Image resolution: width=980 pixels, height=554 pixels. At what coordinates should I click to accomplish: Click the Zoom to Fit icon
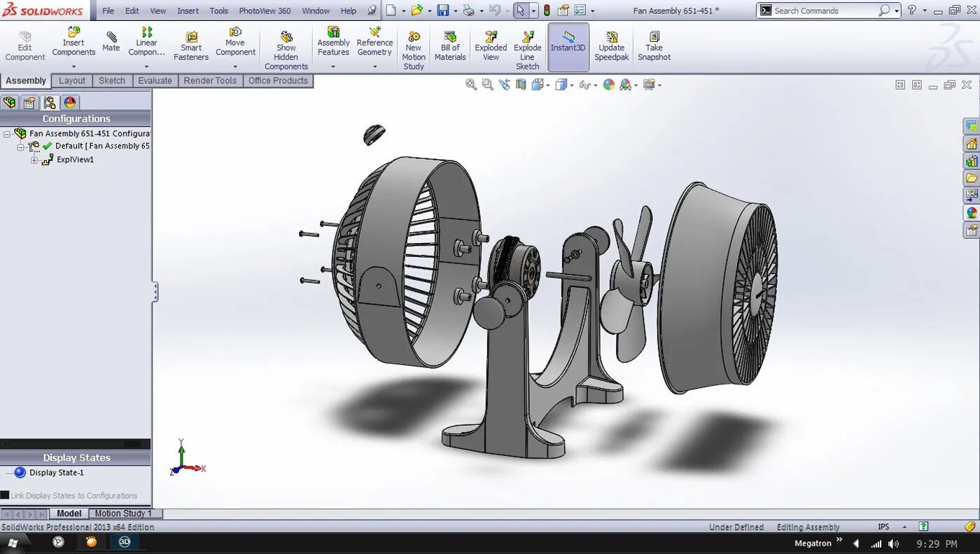tap(471, 85)
